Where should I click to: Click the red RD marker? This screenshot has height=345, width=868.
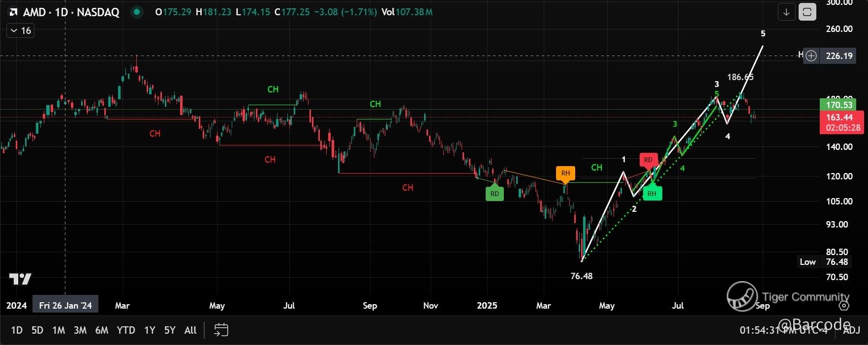coord(648,160)
